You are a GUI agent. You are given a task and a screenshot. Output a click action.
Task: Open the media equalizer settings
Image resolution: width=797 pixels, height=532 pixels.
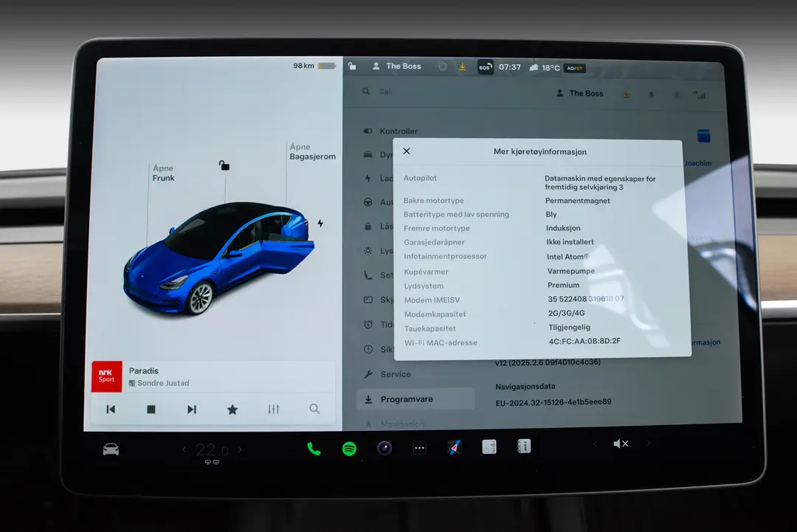(x=274, y=409)
